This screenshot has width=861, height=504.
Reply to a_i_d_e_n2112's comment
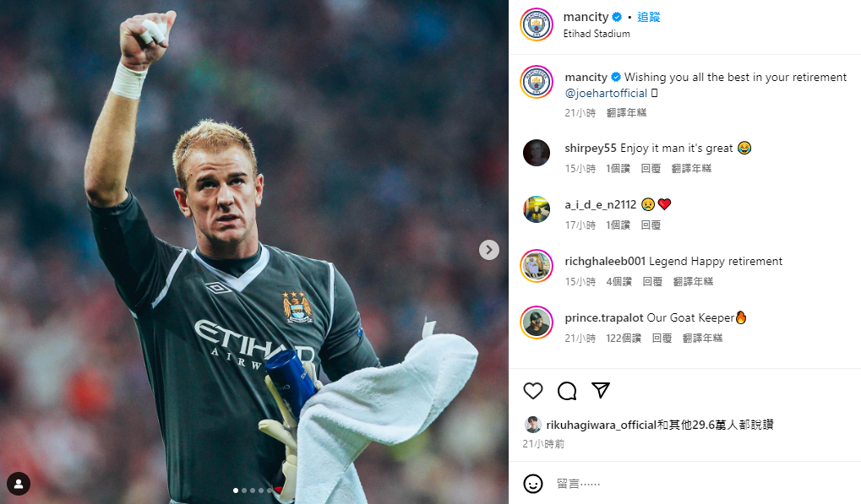coord(651,225)
